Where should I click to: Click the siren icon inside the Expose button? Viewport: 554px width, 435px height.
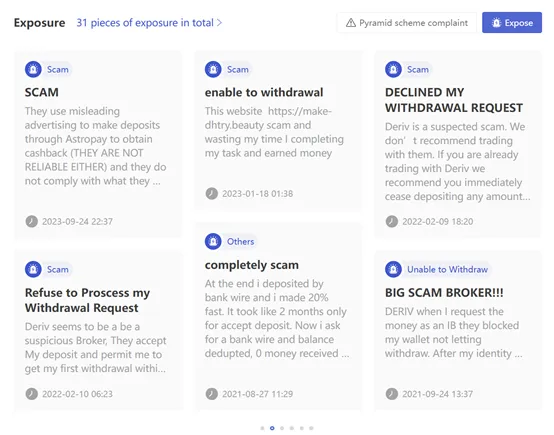pos(496,23)
